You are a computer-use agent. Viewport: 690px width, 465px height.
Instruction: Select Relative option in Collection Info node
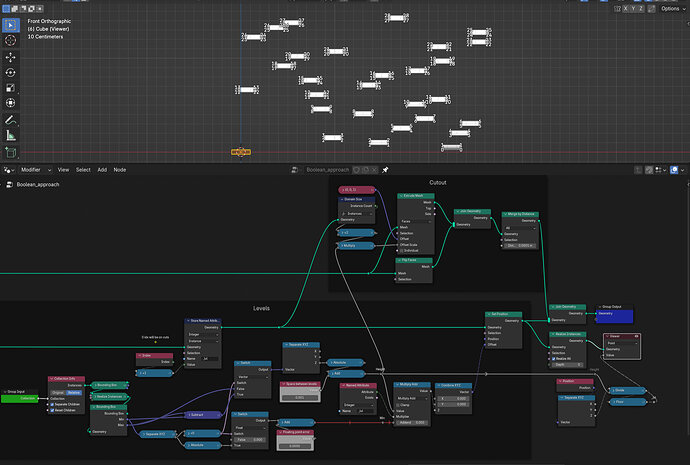point(73,392)
